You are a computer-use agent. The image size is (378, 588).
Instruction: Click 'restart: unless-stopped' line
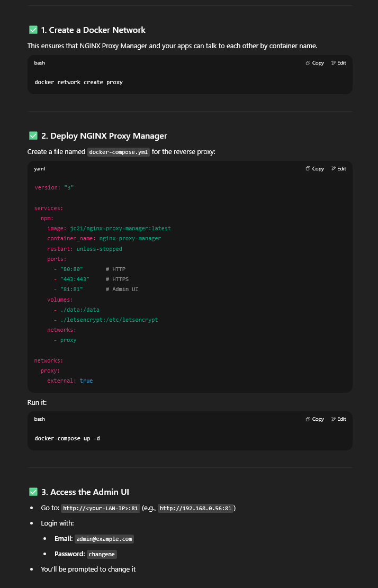(x=85, y=249)
